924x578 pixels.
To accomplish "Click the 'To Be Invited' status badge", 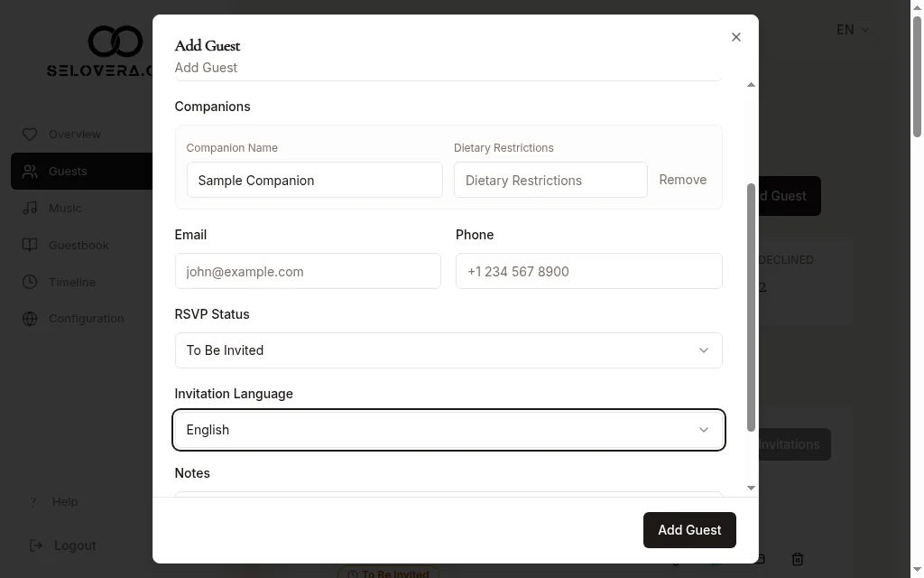I will click(x=388, y=573).
